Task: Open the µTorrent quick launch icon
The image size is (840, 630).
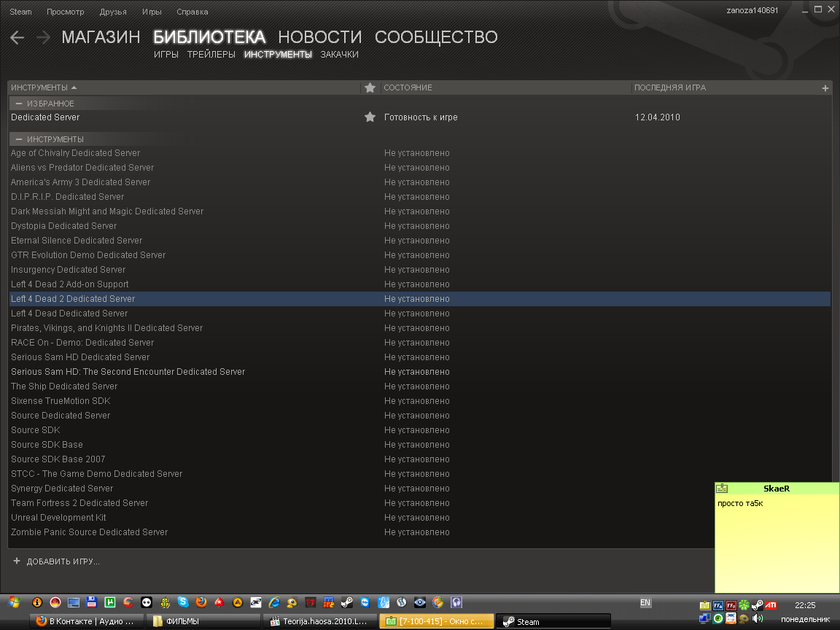Action: (110, 602)
